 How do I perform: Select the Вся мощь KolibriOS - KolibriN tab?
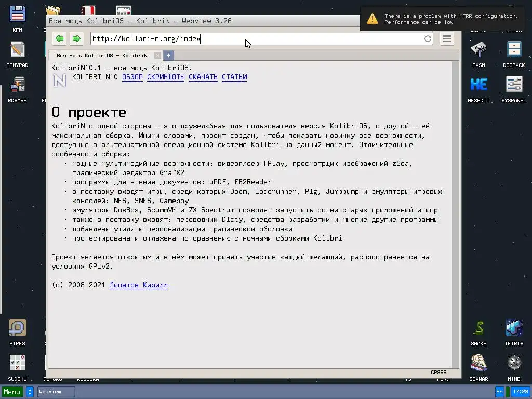coord(102,55)
